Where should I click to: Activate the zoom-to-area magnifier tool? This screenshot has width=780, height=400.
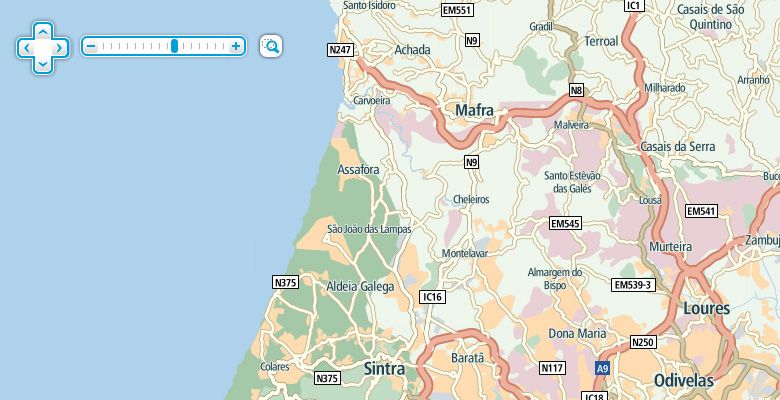tap(271, 46)
